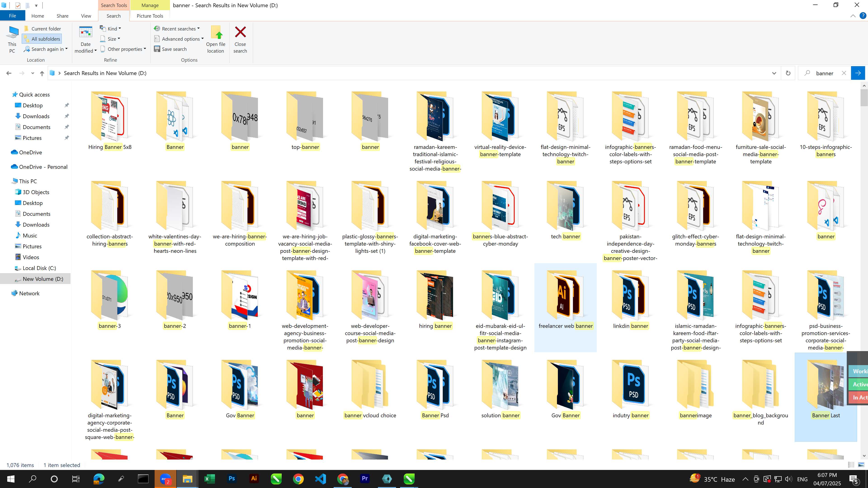Click Save search button
The height and width of the screenshot is (488, 868).
click(170, 49)
